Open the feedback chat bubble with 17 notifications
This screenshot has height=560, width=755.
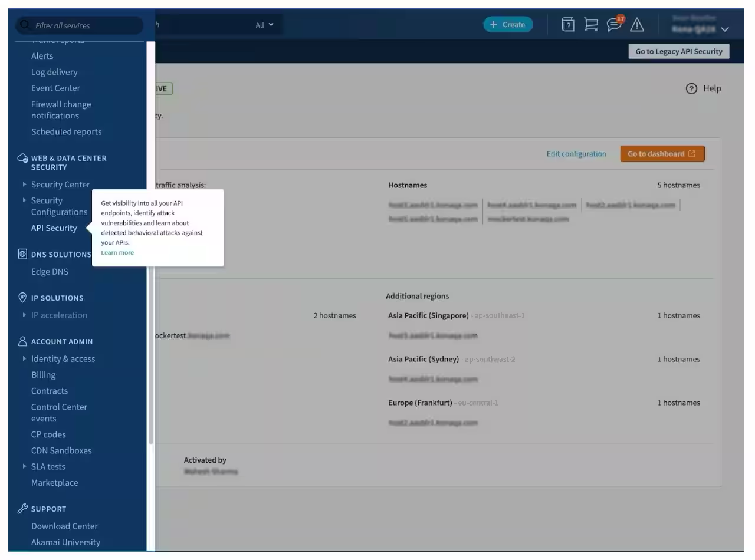pos(614,25)
